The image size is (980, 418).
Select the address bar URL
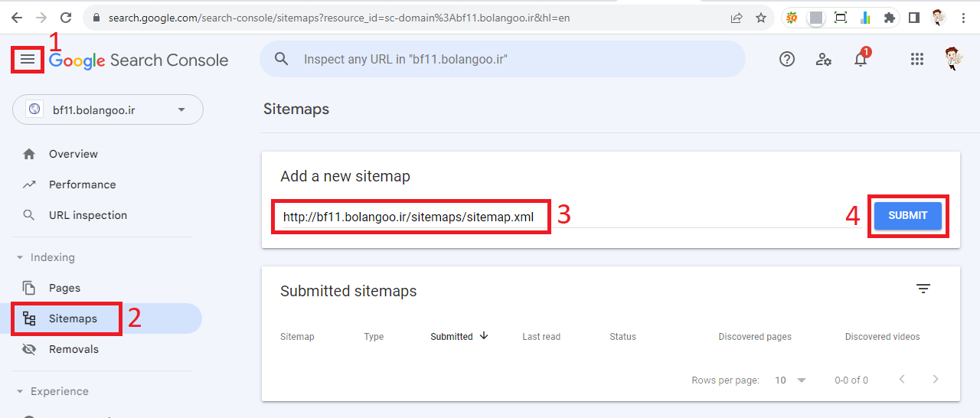tap(338, 17)
